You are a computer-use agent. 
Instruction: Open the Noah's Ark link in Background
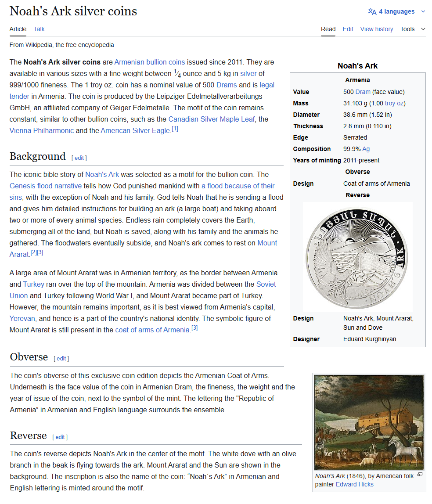point(102,175)
